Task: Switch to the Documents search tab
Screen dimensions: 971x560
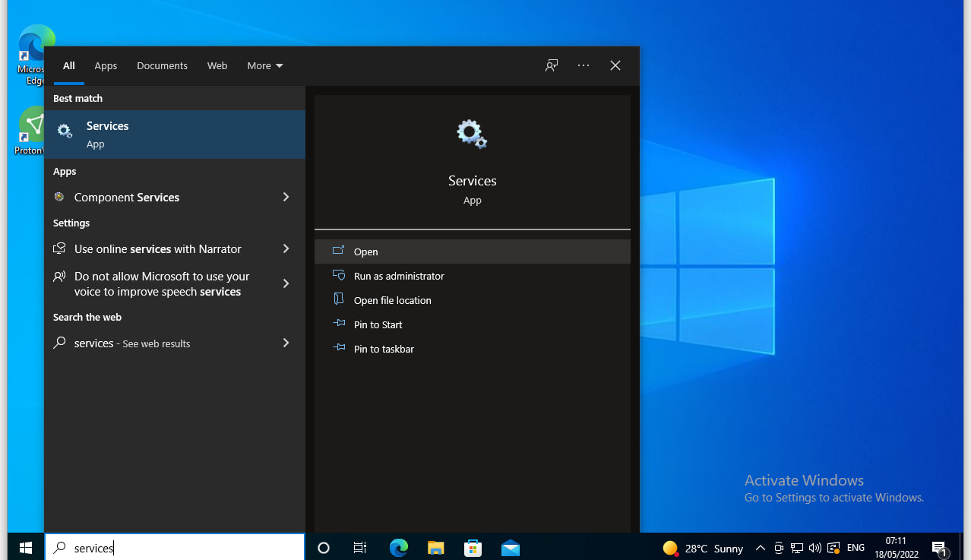Action: [x=162, y=66]
